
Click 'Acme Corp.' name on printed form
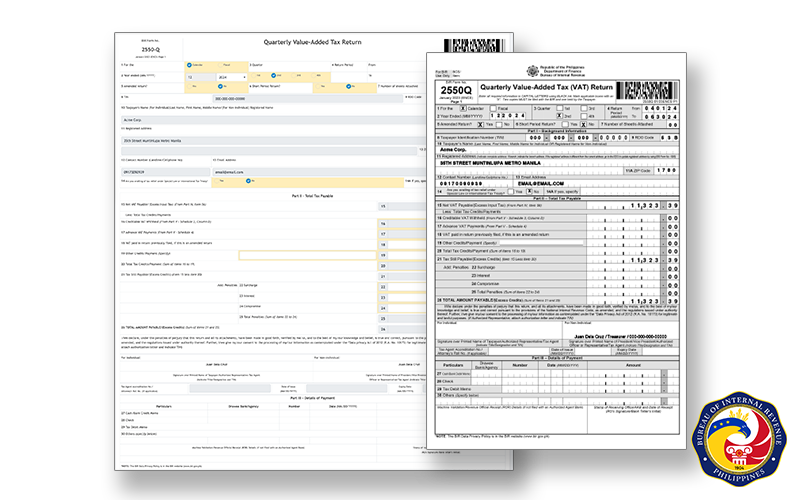[453, 149]
